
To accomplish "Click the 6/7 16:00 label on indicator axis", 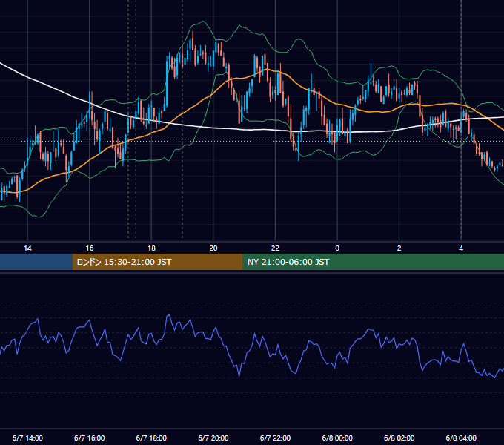I will 90,438.
